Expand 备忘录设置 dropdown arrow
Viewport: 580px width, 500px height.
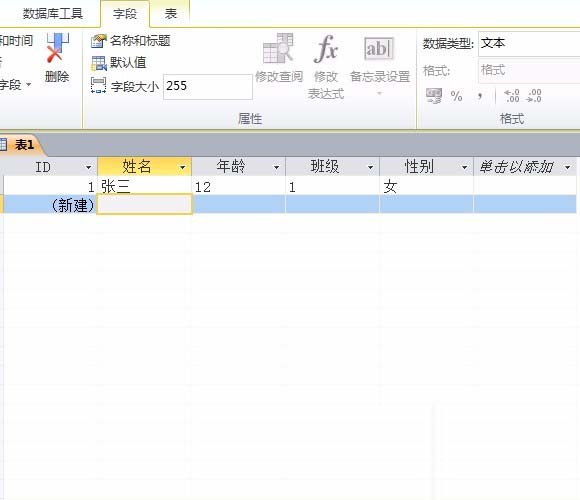pyautogui.click(x=379, y=94)
